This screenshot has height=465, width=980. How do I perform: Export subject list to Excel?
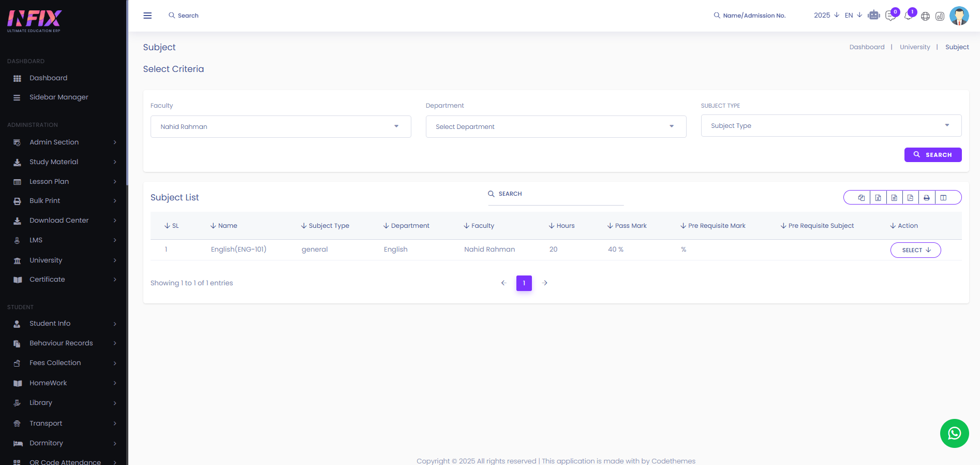(878, 198)
